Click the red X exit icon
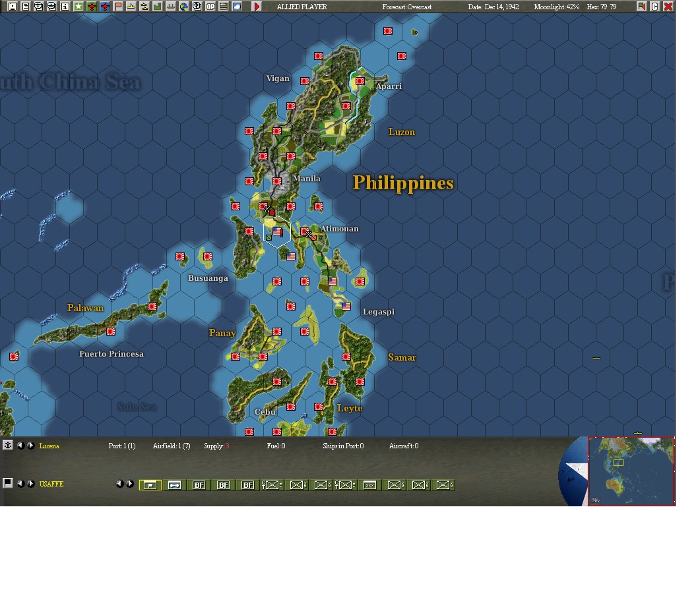 [668, 6]
